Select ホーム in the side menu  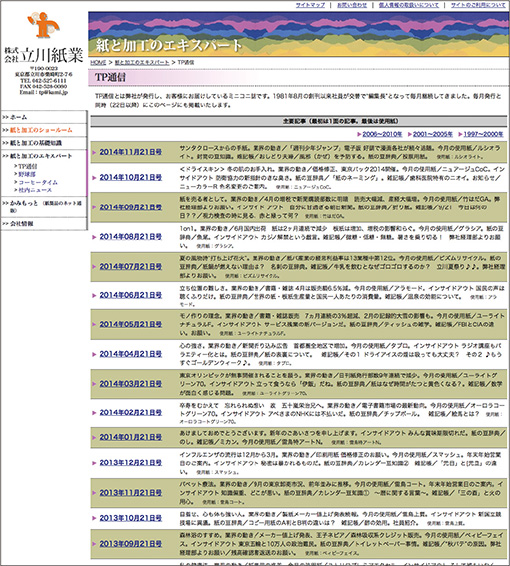[18, 117]
